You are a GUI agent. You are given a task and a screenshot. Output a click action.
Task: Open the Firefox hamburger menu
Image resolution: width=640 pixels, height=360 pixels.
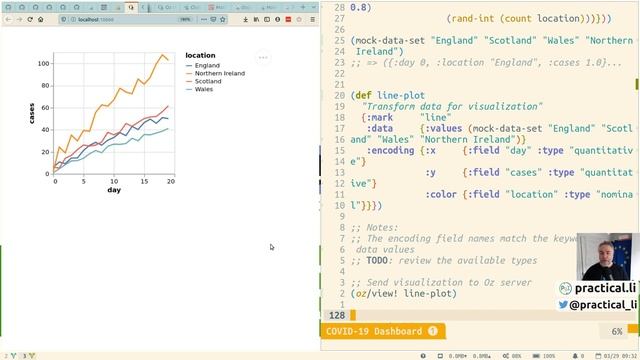tap(312, 19)
